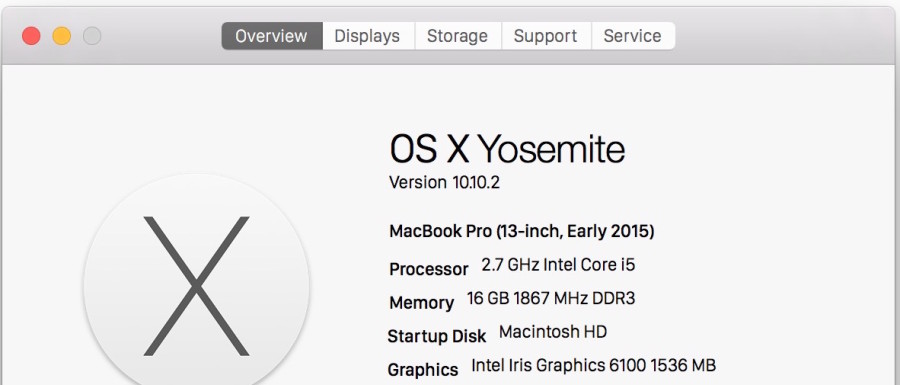Image resolution: width=900 pixels, height=385 pixels.
Task: Click Intel Iris Graphics 6100 1536 MB
Action: tap(593, 365)
